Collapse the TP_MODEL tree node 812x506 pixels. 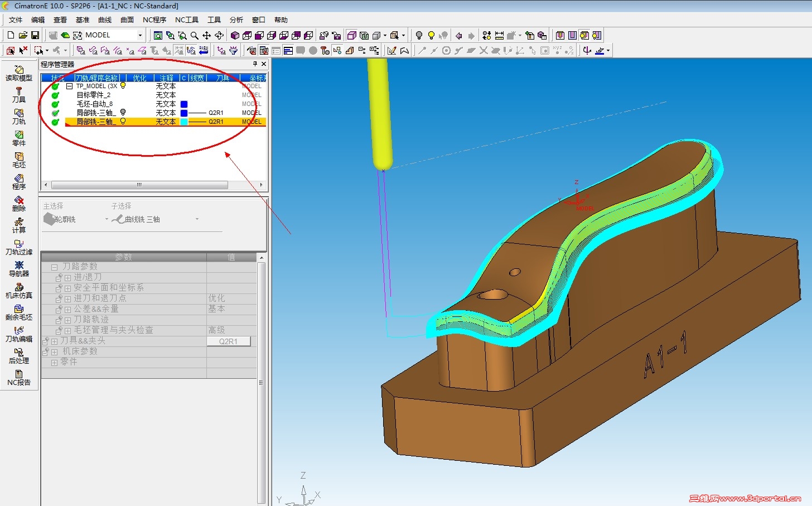[69, 86]
